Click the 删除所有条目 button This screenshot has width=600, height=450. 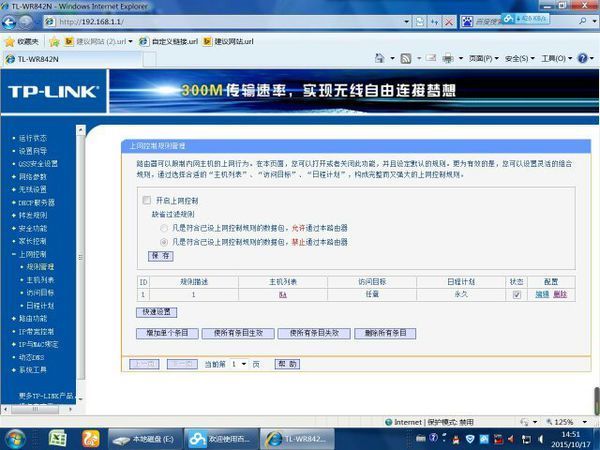coord(385,333)
